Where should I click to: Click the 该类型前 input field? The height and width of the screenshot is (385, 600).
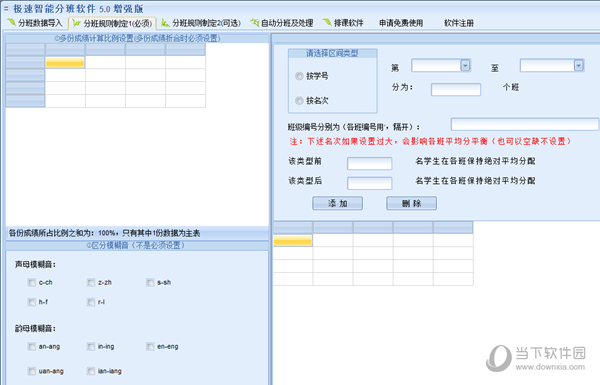point(369,163)
